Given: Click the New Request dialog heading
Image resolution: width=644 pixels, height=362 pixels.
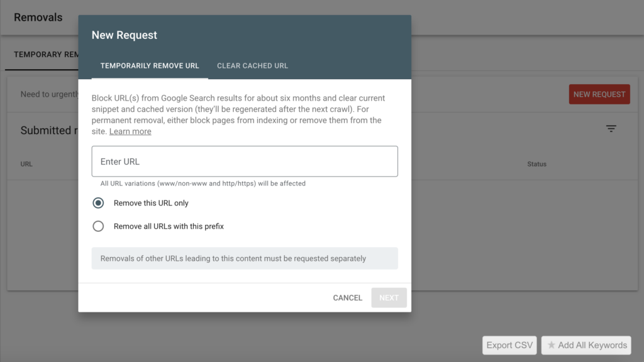Looking at the screenshot, I should [x=125, y=35].
